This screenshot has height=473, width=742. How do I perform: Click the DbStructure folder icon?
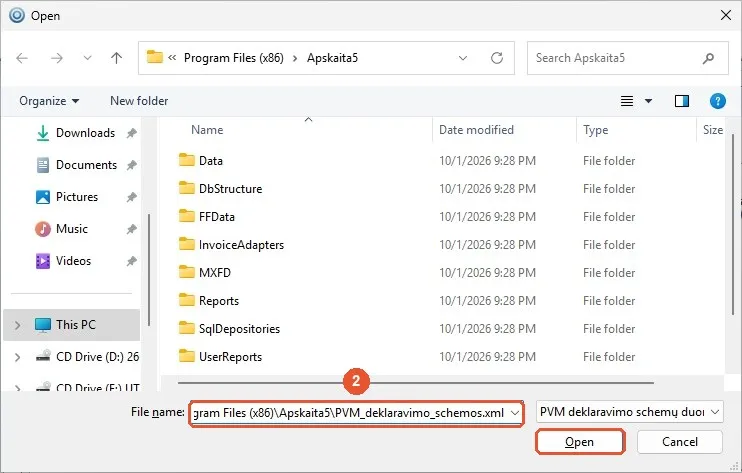coord(186,188)
